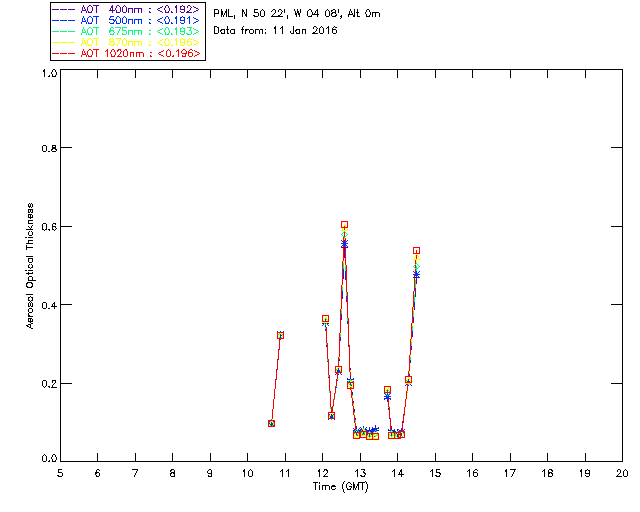This screenshot has height=512, width=640.
Task: Click the 0.6 y-axis tick label
Action: coord(49,227)
